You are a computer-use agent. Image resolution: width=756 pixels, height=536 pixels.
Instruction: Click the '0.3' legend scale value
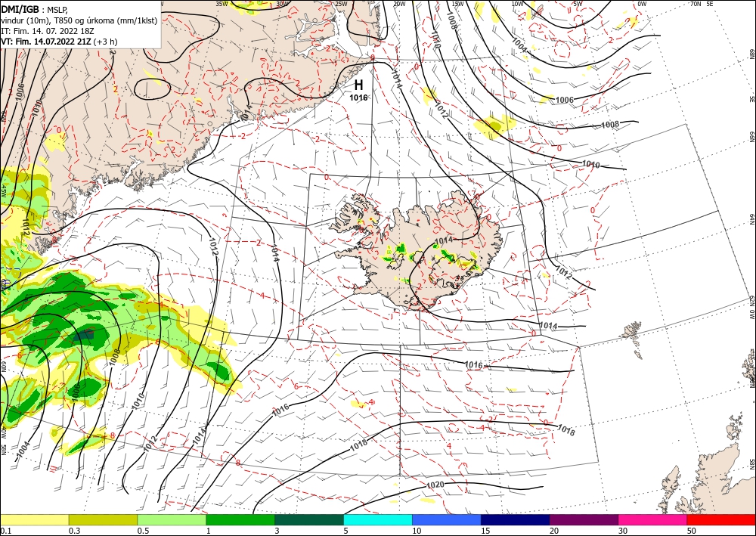[x=74, y=531]
